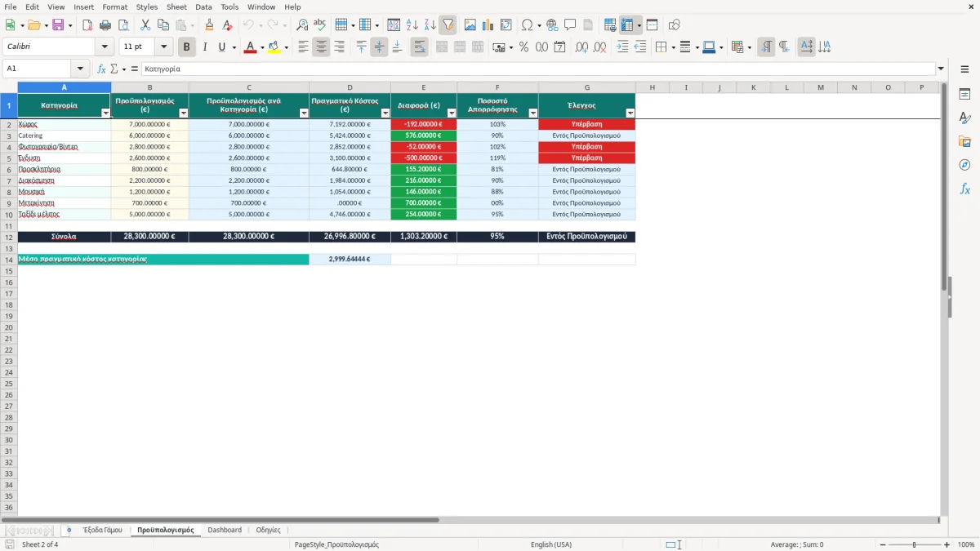This screenshot has width=980, height=551.
Task: Open the Navigator from the sidebar
Action: coord(964,166)
